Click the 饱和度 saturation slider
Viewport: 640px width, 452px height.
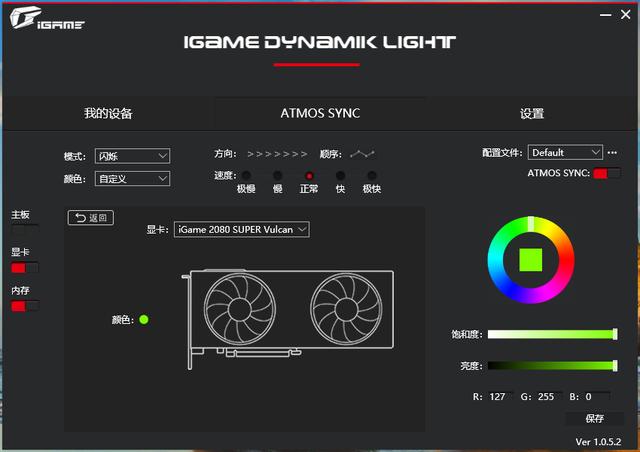(x=553, y=334)
